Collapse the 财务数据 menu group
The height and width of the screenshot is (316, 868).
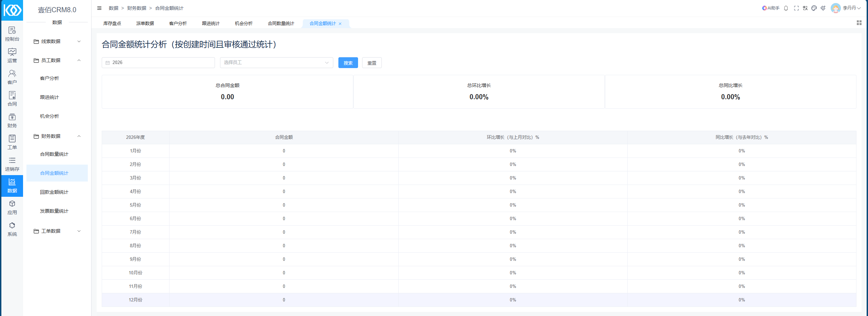(x=57, y=136)
